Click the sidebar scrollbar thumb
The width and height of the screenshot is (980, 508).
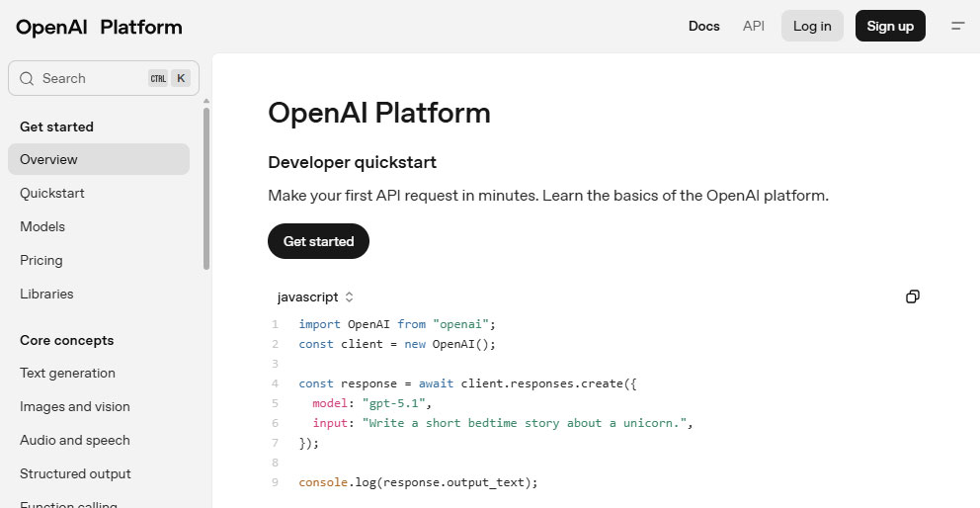pyautogui.click(x=206, y=189)
